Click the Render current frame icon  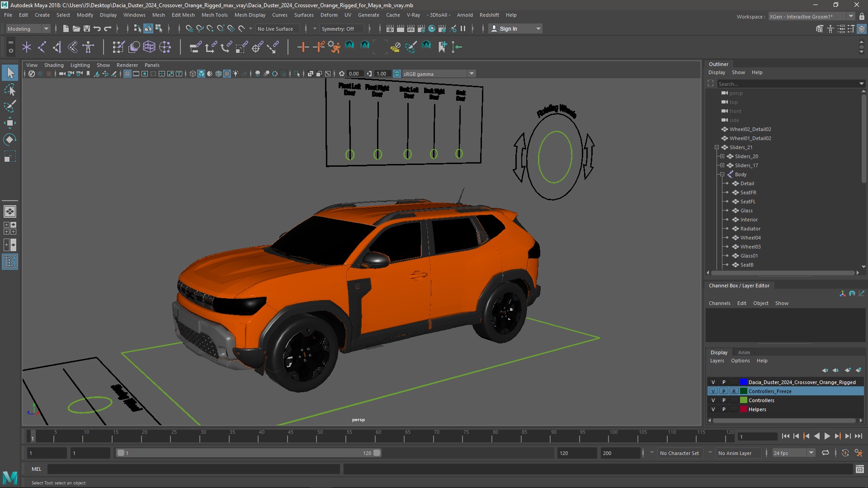401,28
